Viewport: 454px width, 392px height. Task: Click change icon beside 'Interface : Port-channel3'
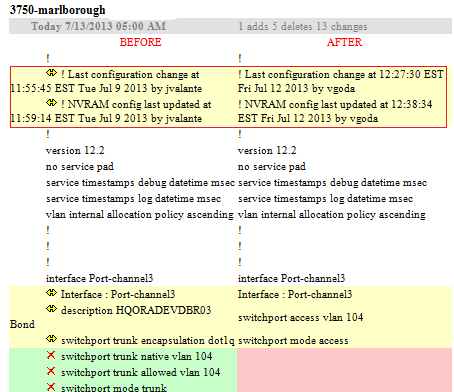click(x=51, y=293)
